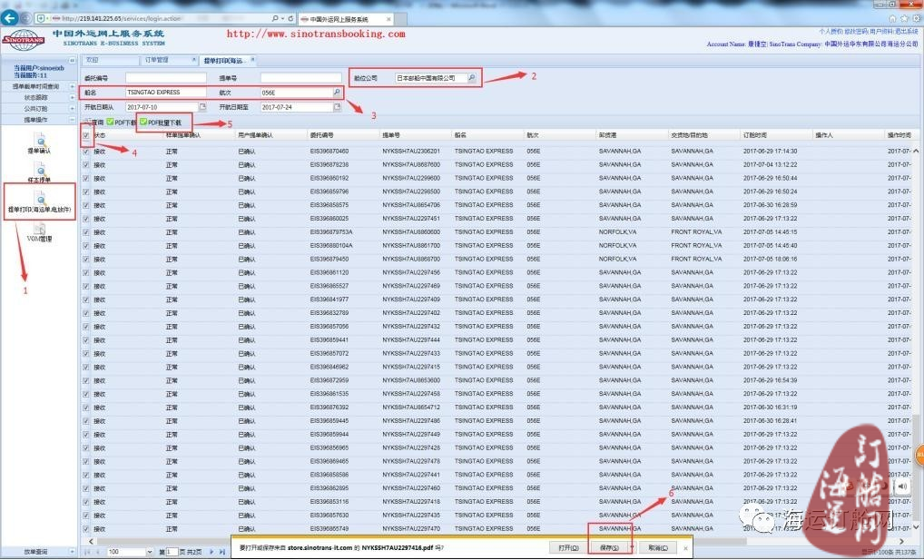The width and height of the screenshot is (924, 560).
Task: Click the 船名 field containing TSINGTAO EXPRESS
Action: coord(165,93)
